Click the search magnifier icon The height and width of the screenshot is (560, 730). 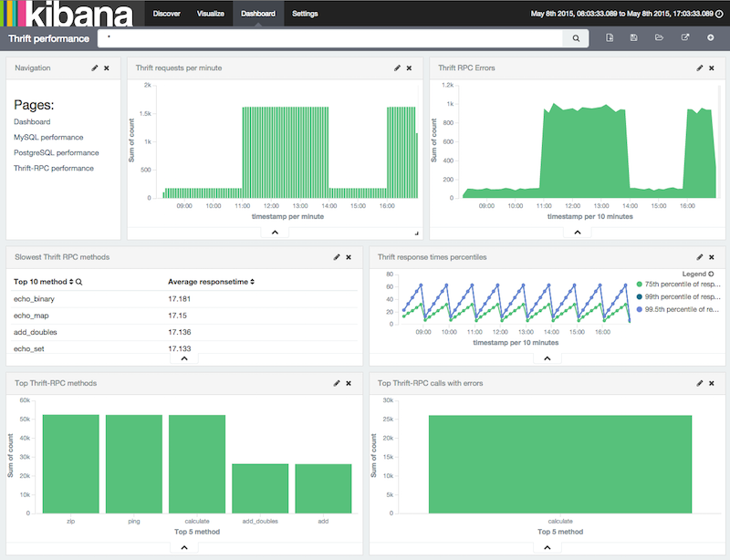pyautogui.click(x=577, y=38)
